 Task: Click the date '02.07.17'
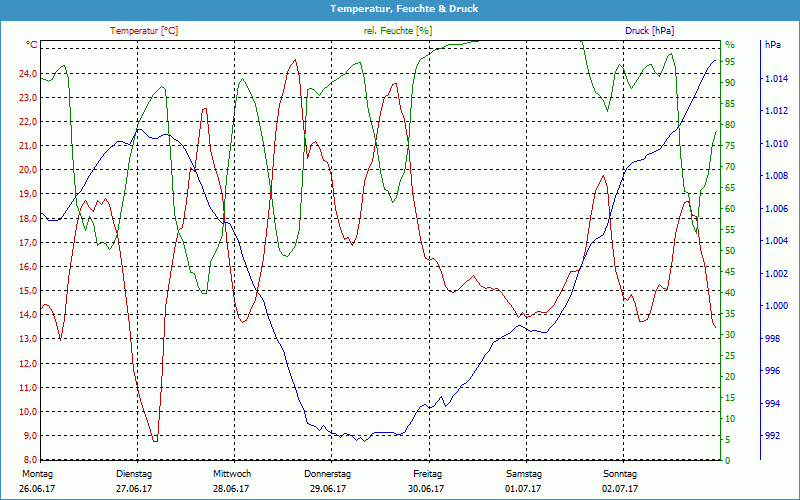[x=620, y=489]
